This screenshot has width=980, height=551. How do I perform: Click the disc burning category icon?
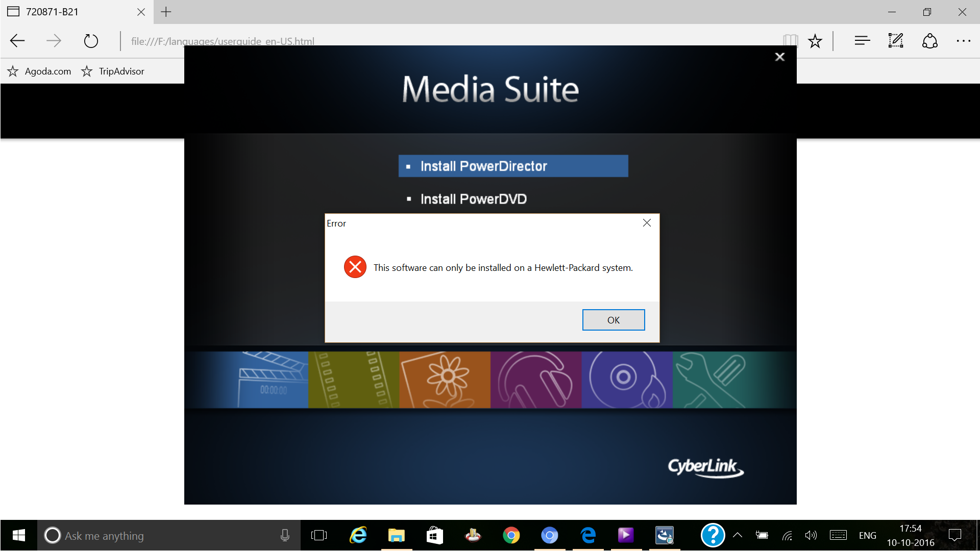pos(627,380)
